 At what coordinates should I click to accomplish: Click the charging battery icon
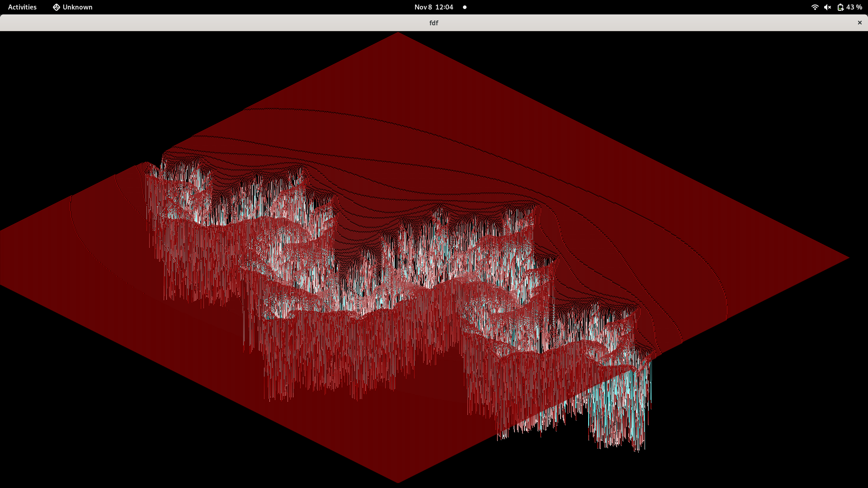(841, 7)
